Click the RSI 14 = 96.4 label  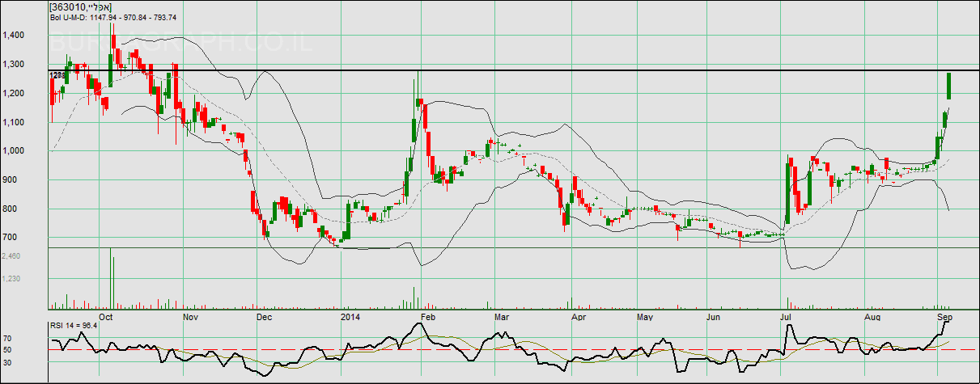(74, 325)
